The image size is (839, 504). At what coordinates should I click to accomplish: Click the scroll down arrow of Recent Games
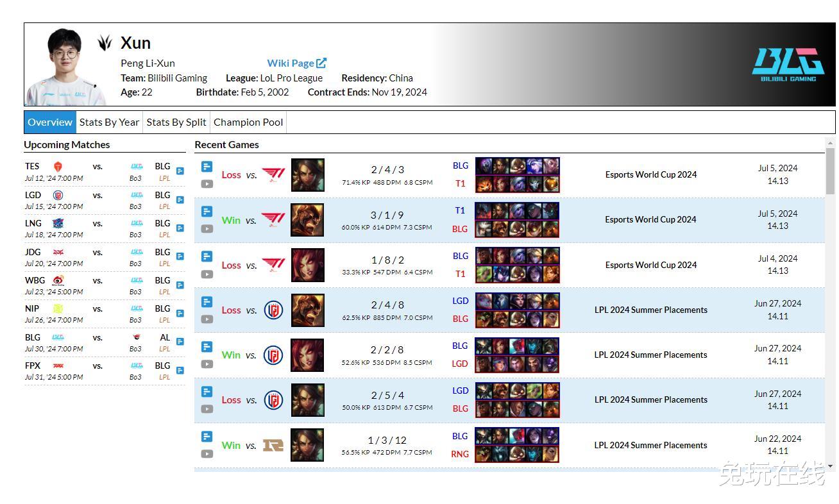(831, 466)
